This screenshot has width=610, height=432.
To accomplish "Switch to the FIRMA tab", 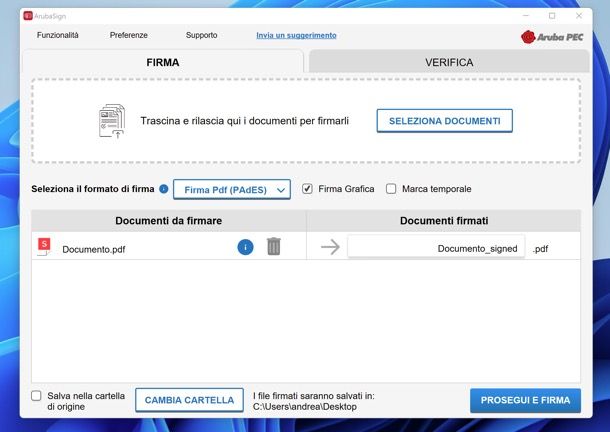I will (x=163, y=62).
